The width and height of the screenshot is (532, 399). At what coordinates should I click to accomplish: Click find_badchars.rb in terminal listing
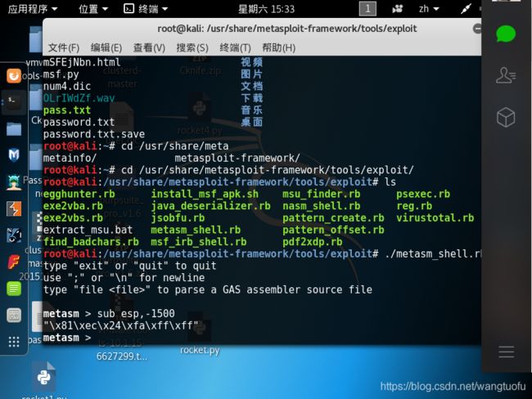click(x=91, y=242)
